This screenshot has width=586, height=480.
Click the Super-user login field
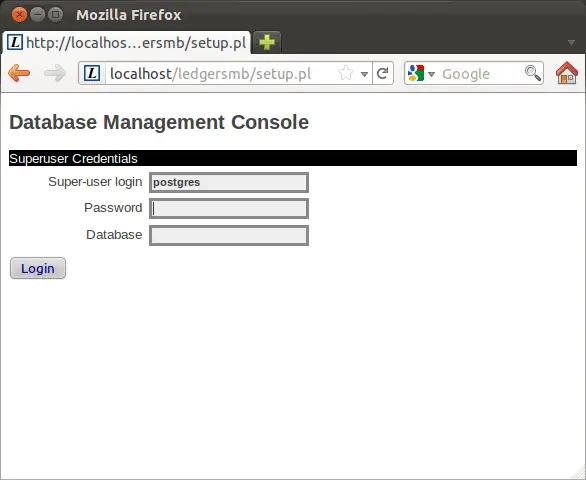(229, 182)
